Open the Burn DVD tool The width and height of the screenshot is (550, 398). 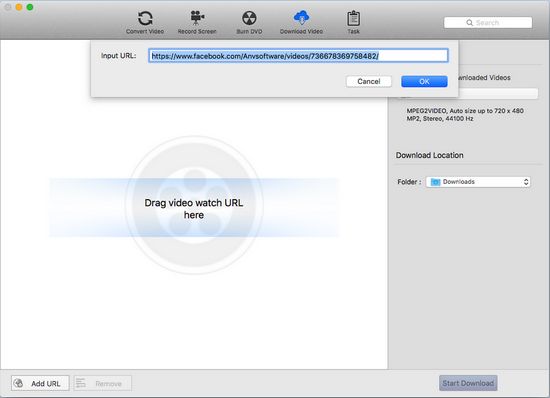click(x=249, y=22)
